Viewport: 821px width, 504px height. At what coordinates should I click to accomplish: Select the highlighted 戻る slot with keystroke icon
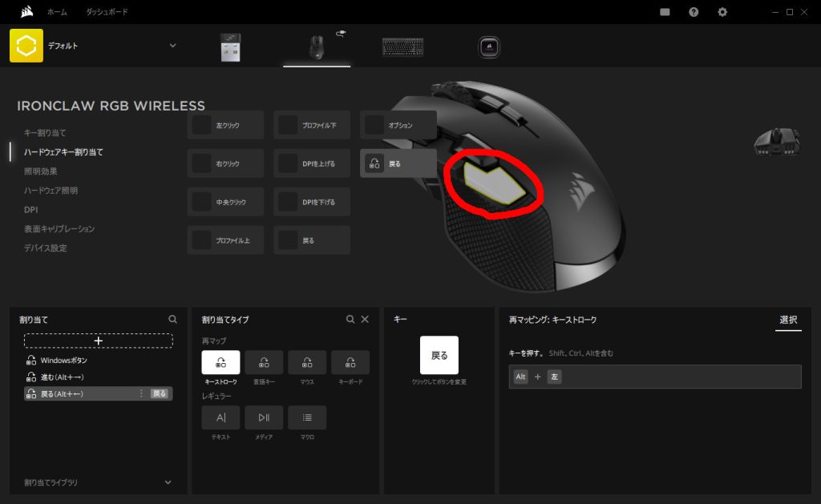(x=398, y=163)
